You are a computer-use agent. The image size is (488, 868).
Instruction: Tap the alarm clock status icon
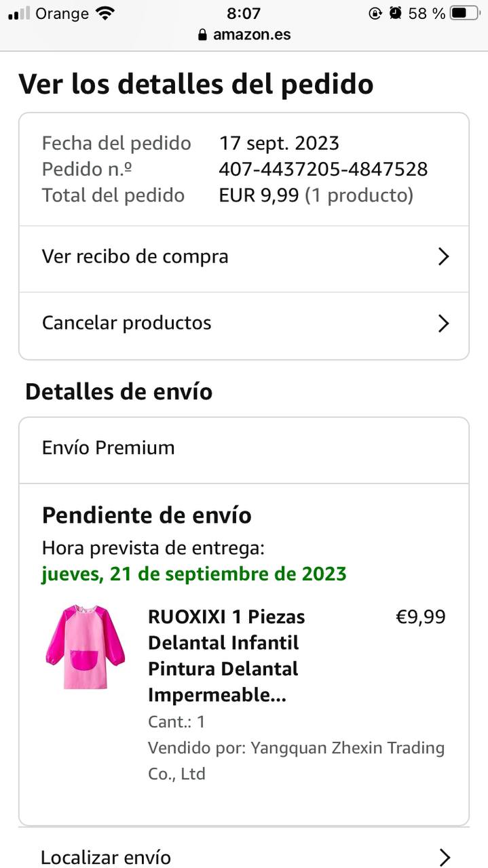point(396,14)
